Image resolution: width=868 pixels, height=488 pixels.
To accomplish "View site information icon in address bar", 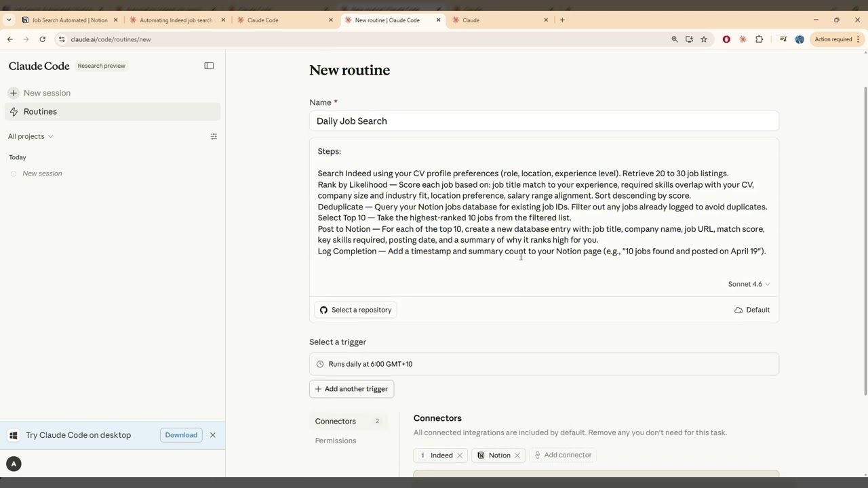I will (x=62, y=39).
